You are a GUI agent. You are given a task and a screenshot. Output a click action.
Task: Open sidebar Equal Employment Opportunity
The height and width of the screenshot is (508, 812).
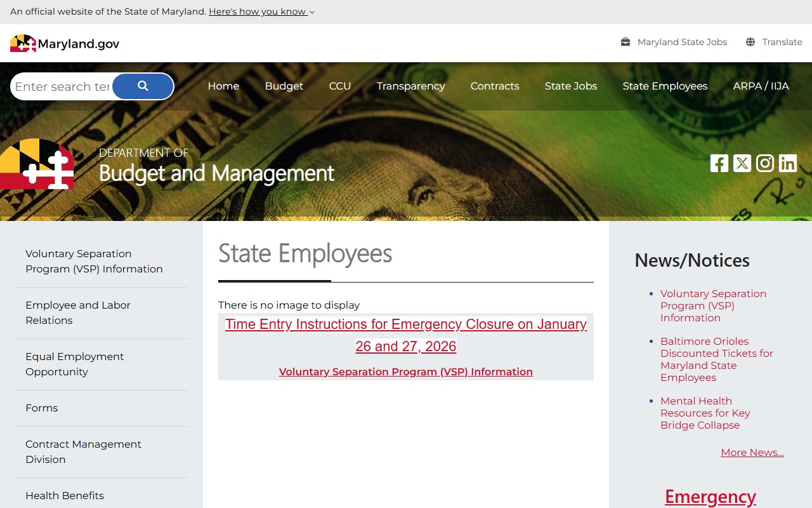coord(101,364)
